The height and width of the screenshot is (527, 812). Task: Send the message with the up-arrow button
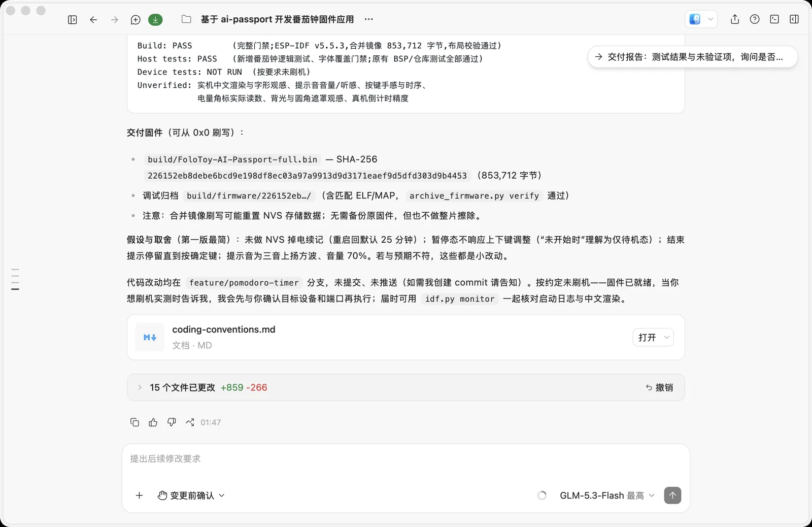(x=672, y=496)
